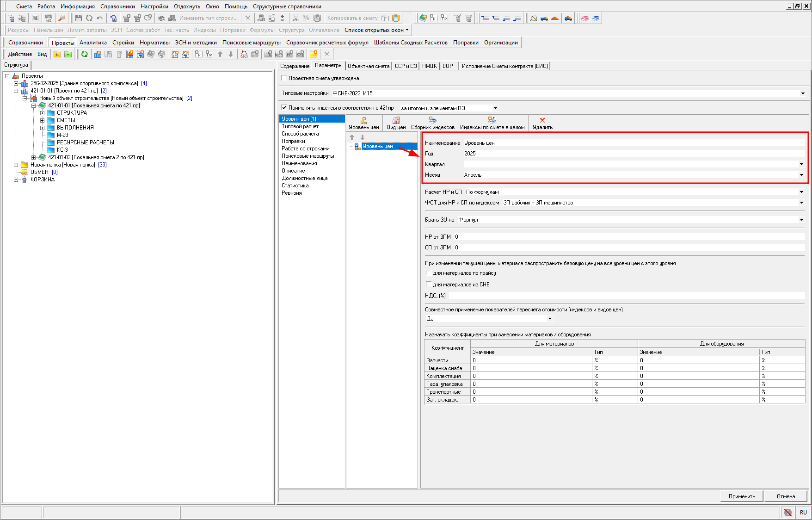
Task: Click the magnifier search icon in top toolbar
Action: point(61,18)
